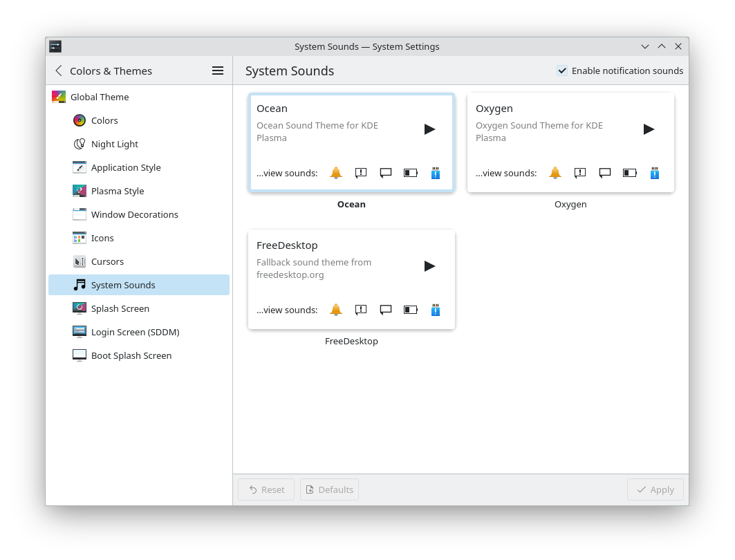Screen dimensions: 735x560
Task: Play the Oxygen sound theme preview
Action: coord(649,129)
